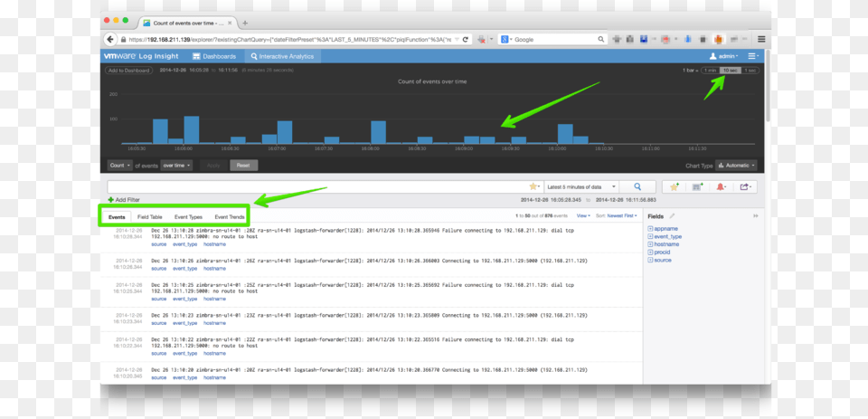The width and height of the screenshot is (868, 419).
Task: Run the query with magnifier search button
Action: pyautogui.click(x=637, y=186)
